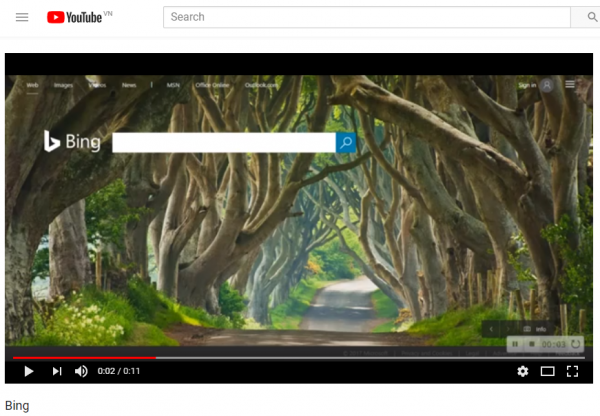The height and width of the screenshot is (416, 600).
Task: Open Bing's hamburger menu icon
Action: coord(570,84)
